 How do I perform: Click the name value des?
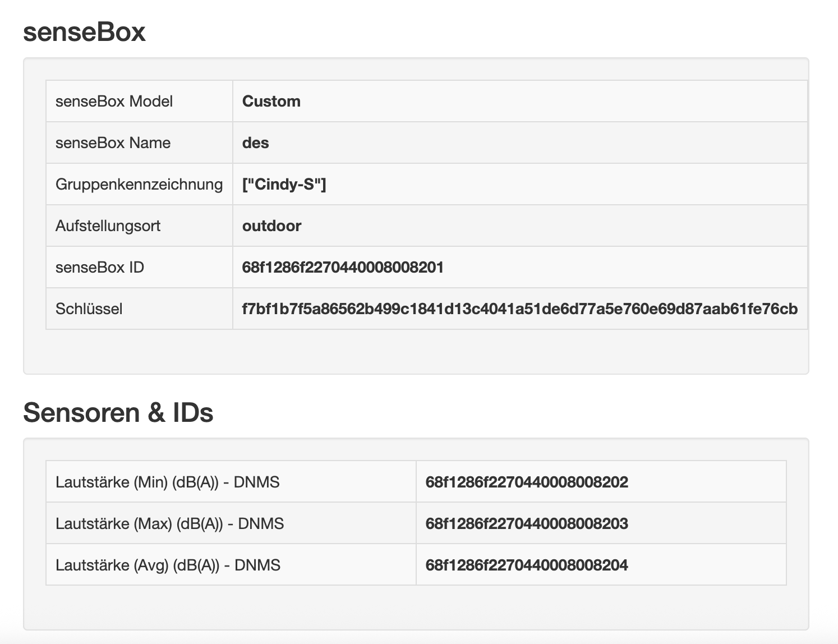click(x=255, y=143)
